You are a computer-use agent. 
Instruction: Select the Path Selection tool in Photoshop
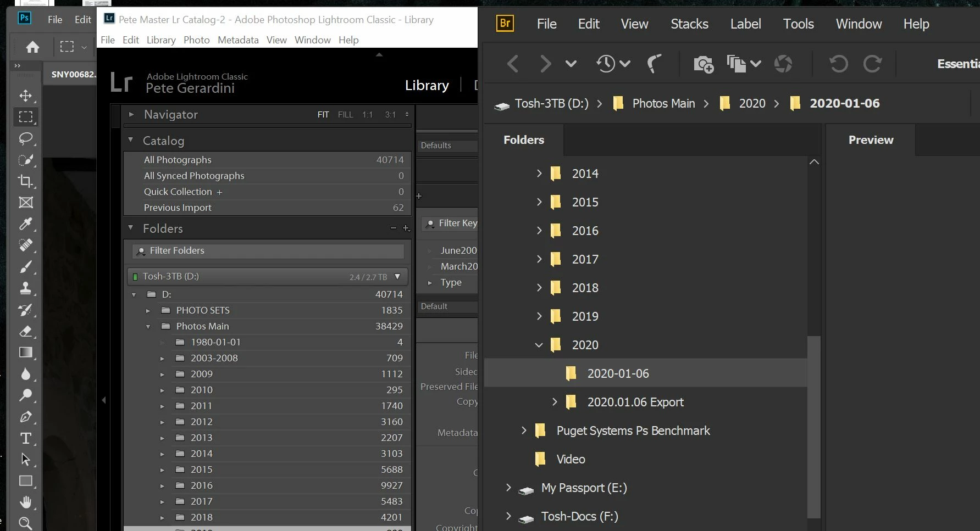point(25,460)
